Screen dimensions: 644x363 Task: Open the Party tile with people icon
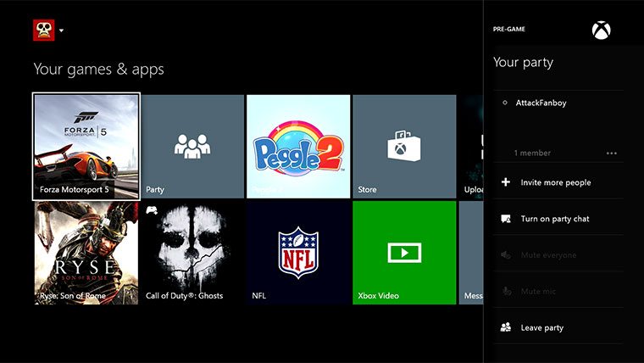192,147
